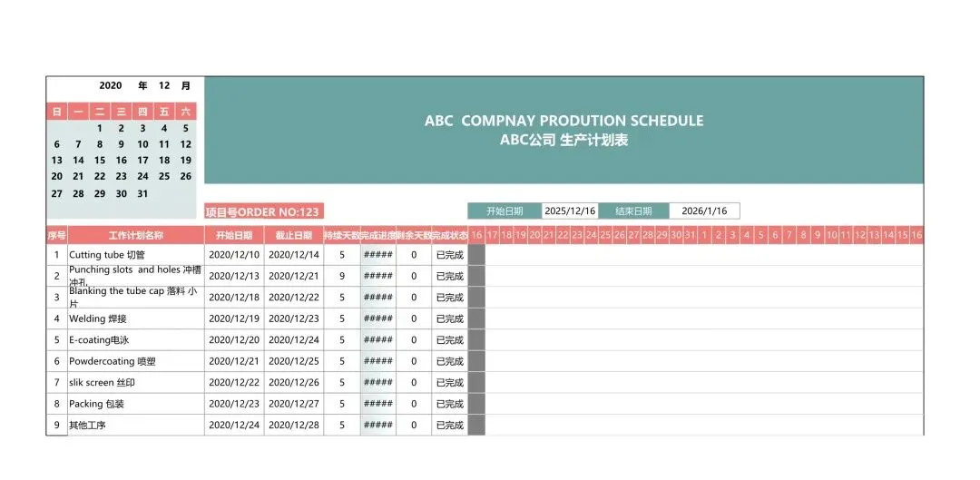Click the start date field 2025/12/16
The image size is (980, 480).
tap(570, 211)
